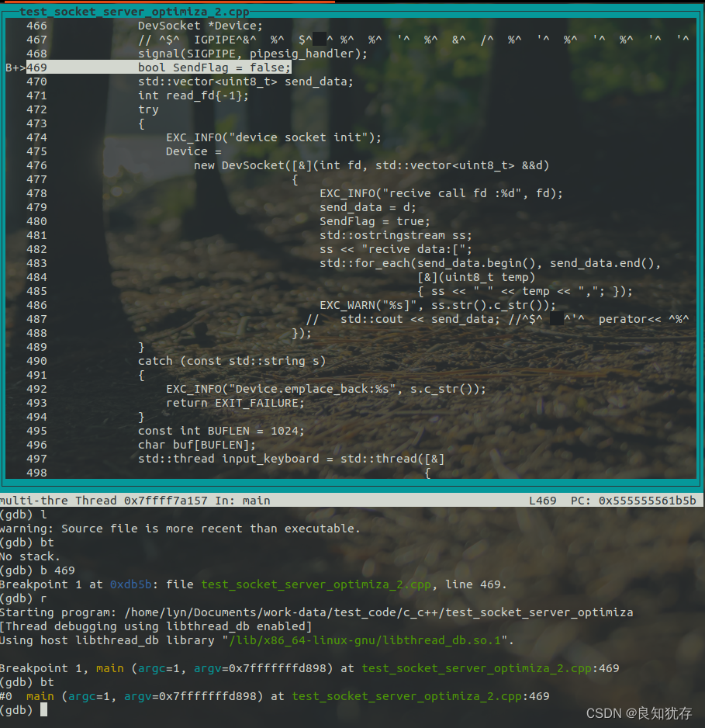Click the signal(SIGPIPE, pipesig_handler) line
705x728 pixels.
(x=252, y=54)
